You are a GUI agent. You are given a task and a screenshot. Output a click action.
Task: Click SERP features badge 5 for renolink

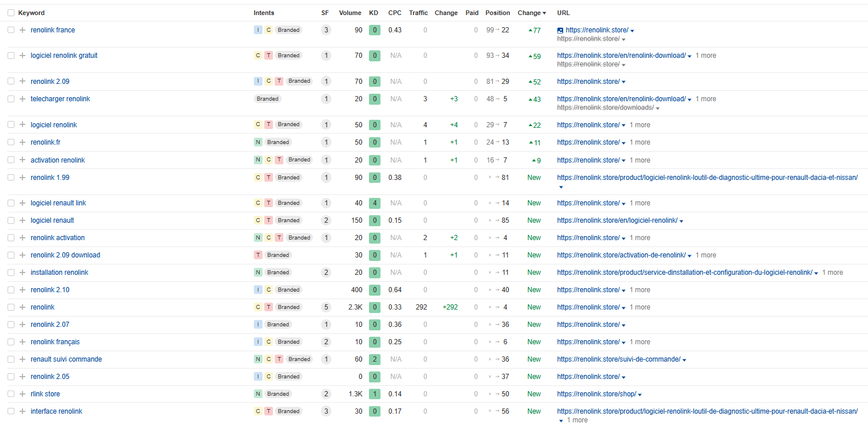326,307
